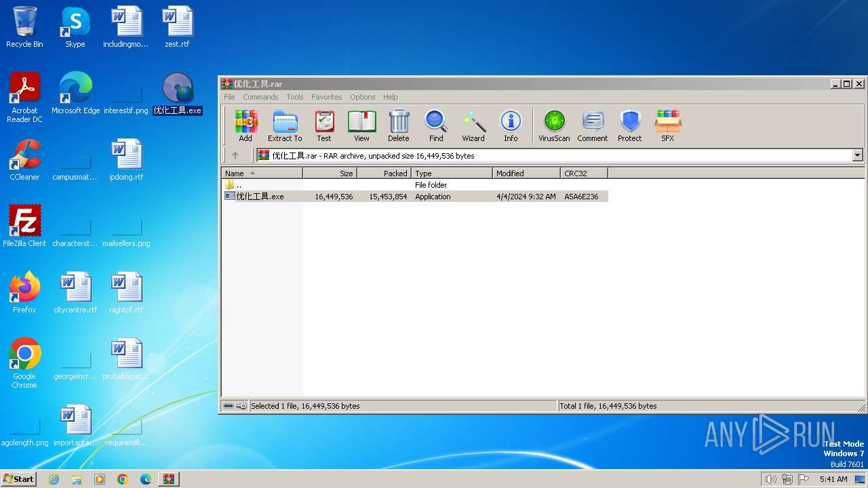This screenshot has height=488, width=868.
Task: Select FileZilla Client desktop icon
Action: (x=24, y=226)
